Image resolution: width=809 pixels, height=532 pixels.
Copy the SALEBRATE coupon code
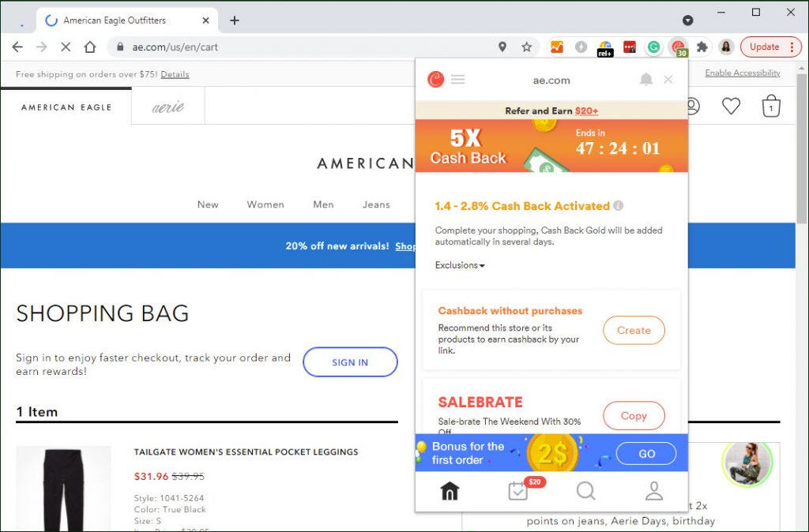click(634, 415)
